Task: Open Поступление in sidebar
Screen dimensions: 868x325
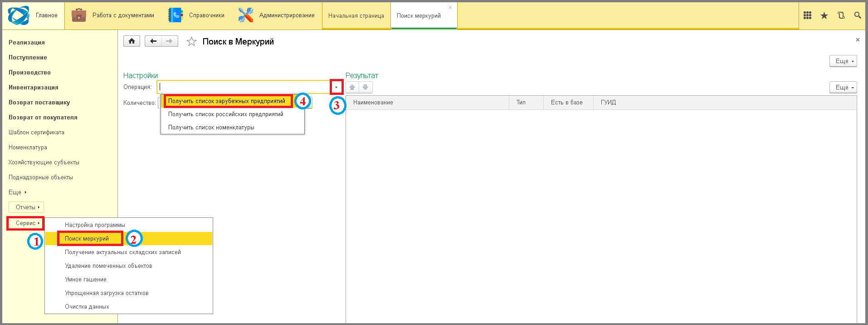Action: (28, 58)
